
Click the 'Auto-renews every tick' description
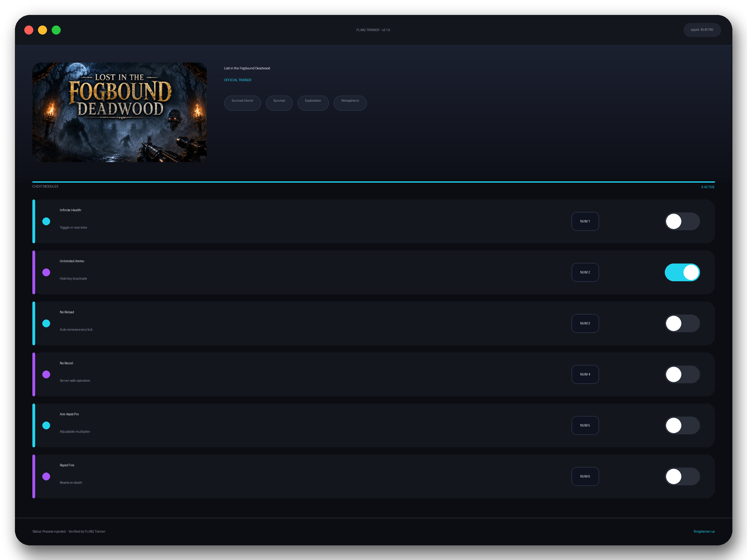point(76,329)
